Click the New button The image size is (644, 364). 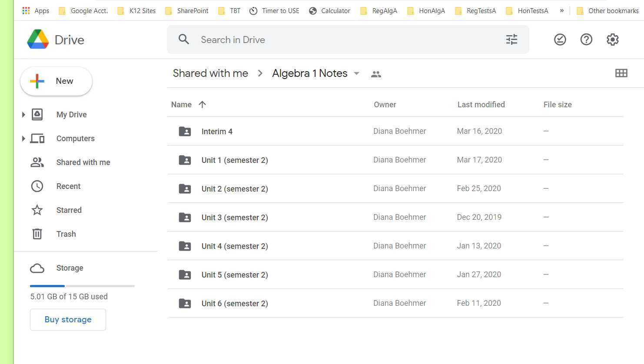(x=56, y=81)
